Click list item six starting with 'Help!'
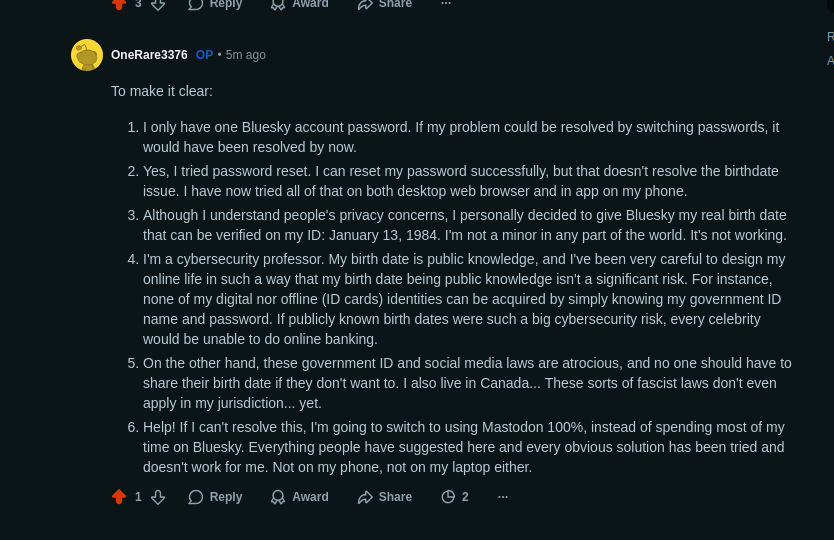The width and height of the screenshot is (834, 540). click(463, 447)
